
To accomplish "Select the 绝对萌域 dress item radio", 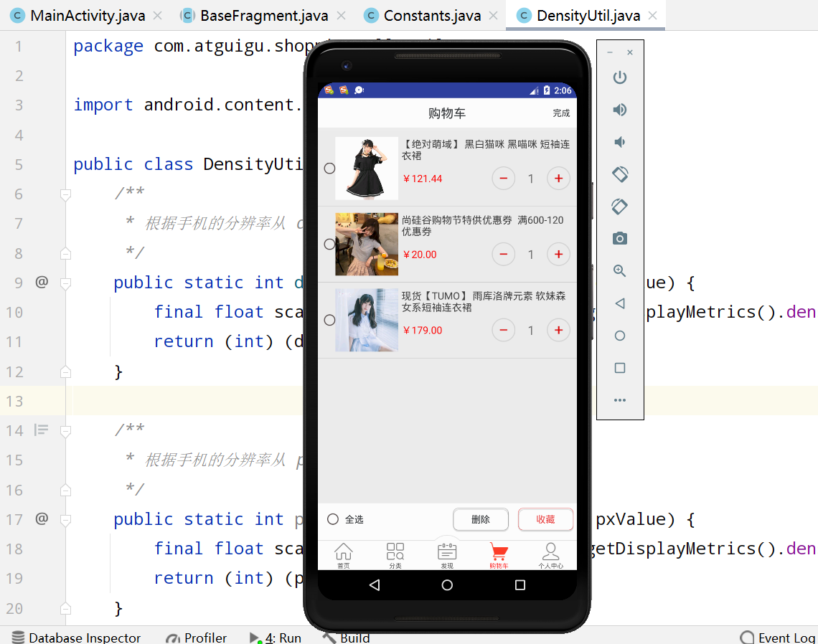I will coord(329,169).
